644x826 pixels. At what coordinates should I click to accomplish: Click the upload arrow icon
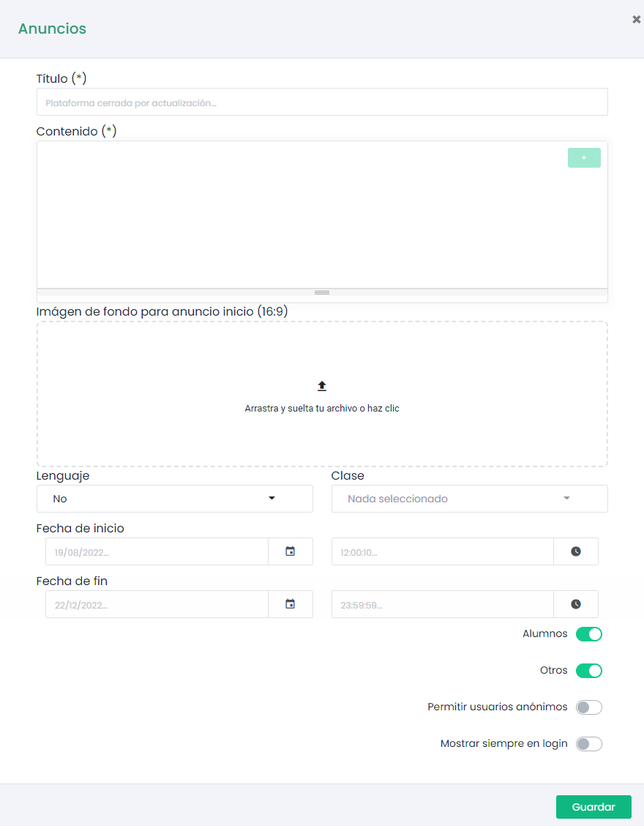[322, 386]
